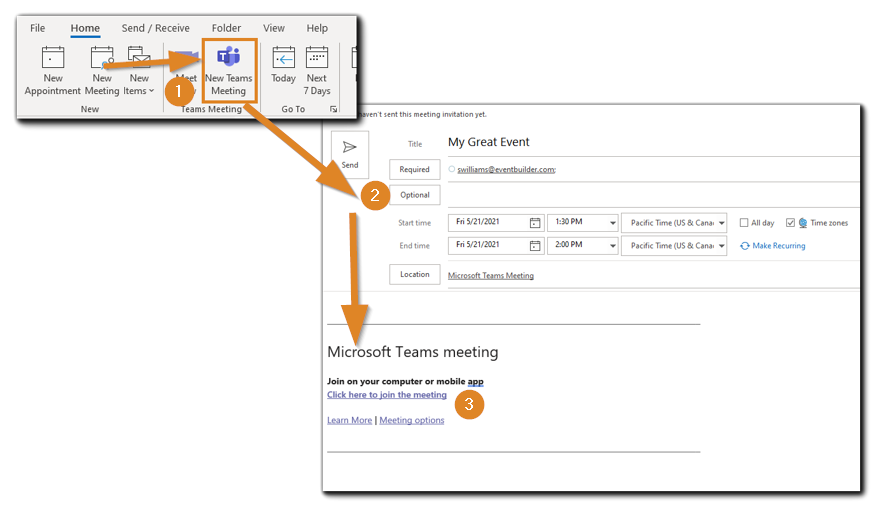
Task: Click the Location button
Action: tap(414, 275)
